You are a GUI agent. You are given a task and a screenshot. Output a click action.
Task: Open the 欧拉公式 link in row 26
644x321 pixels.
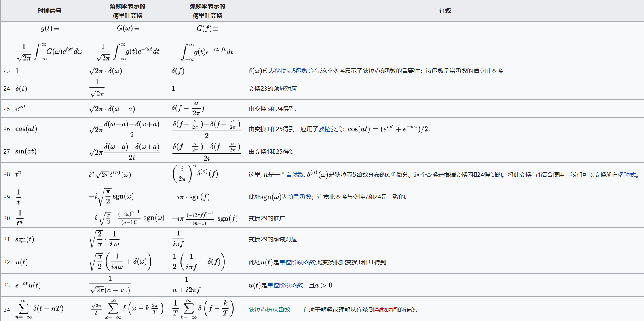coord(330,129)
